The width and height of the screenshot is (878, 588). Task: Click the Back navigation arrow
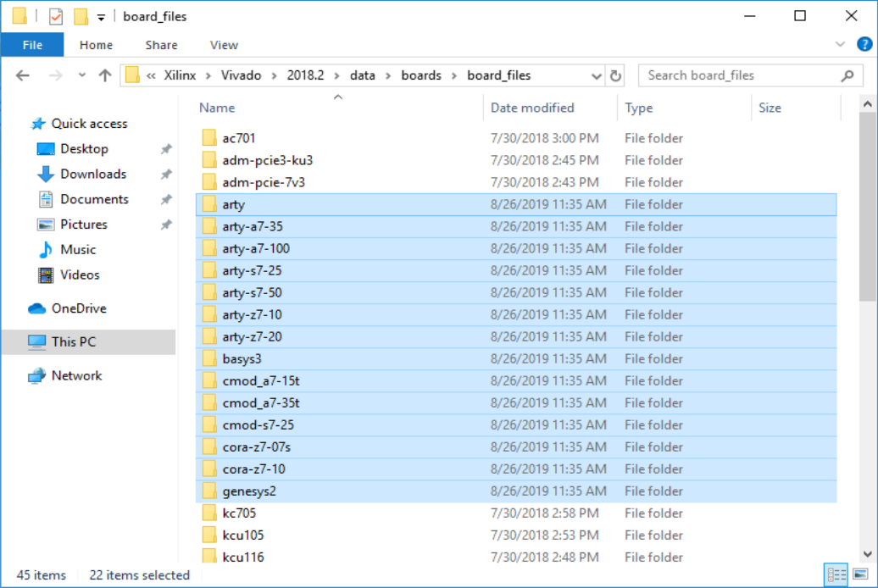(22, 75)
